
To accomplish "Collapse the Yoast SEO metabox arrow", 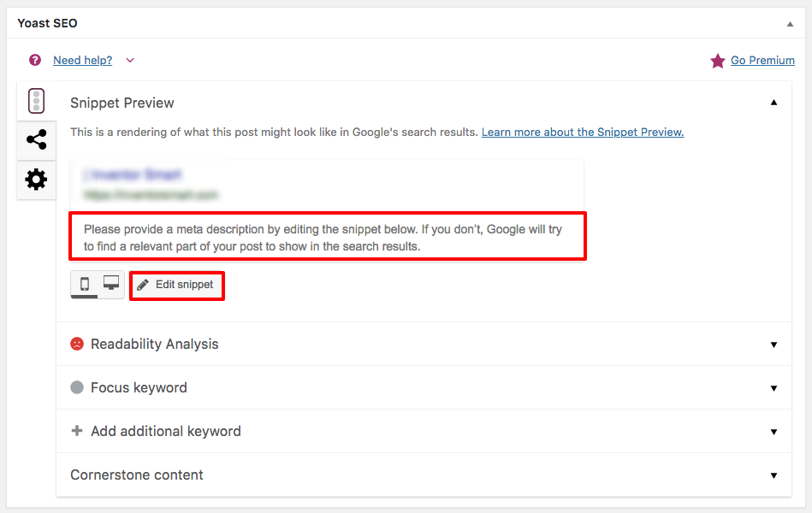I will [790, 24].
